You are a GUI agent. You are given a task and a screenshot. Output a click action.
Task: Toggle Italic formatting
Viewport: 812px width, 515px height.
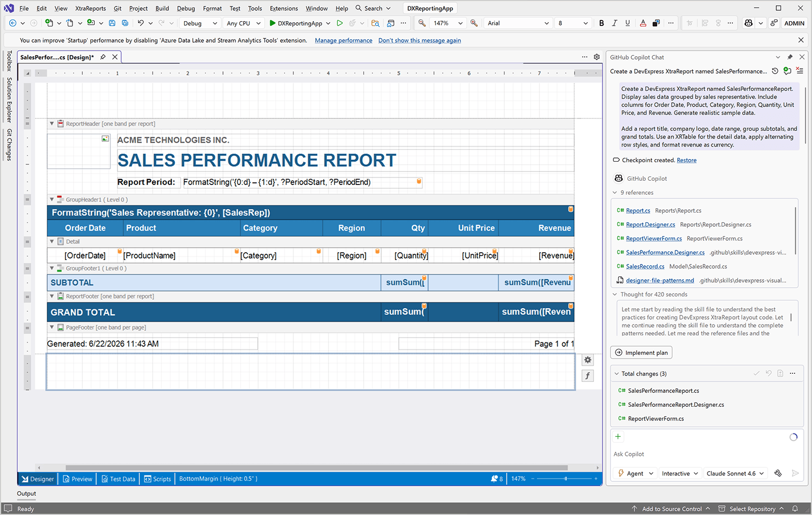pos(614,23)
